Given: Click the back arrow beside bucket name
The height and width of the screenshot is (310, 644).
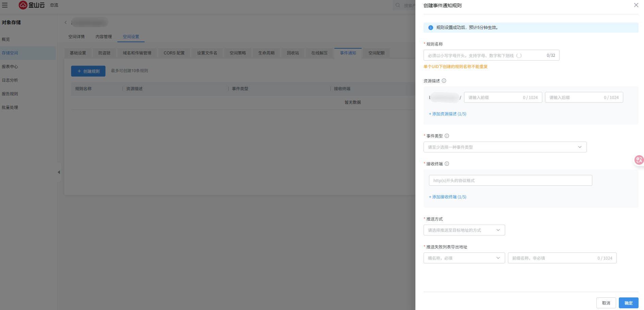Looking at the screenshot, I should tap(66, 22).
